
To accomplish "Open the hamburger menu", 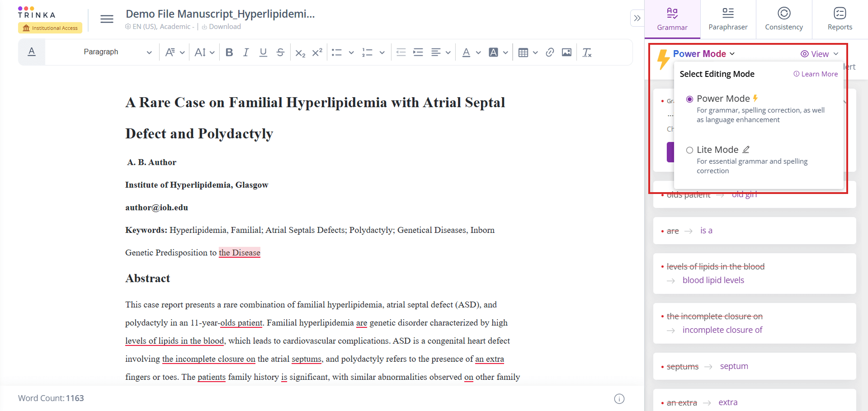I will coord(107,19).
